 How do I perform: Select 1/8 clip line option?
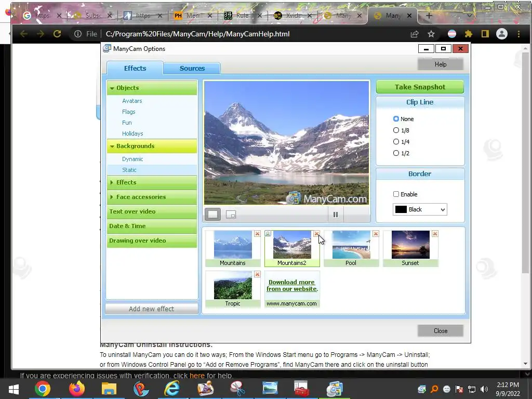(x=401, y=130)
